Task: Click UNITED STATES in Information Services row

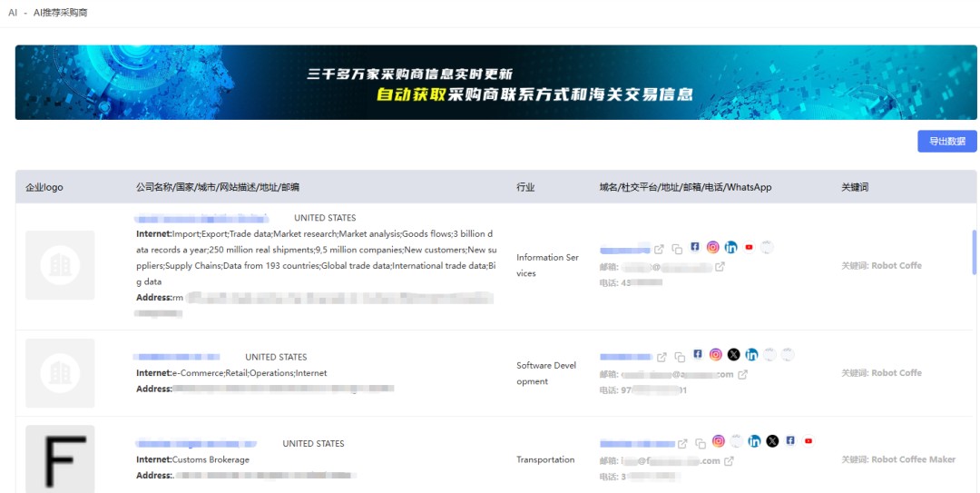Action: 325,218
